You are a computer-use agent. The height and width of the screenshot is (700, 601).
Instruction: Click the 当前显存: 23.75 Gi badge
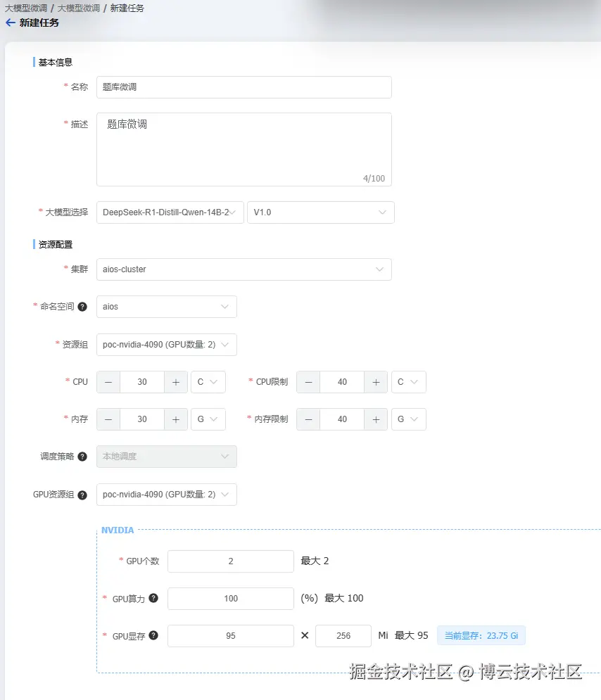(481, 636)
